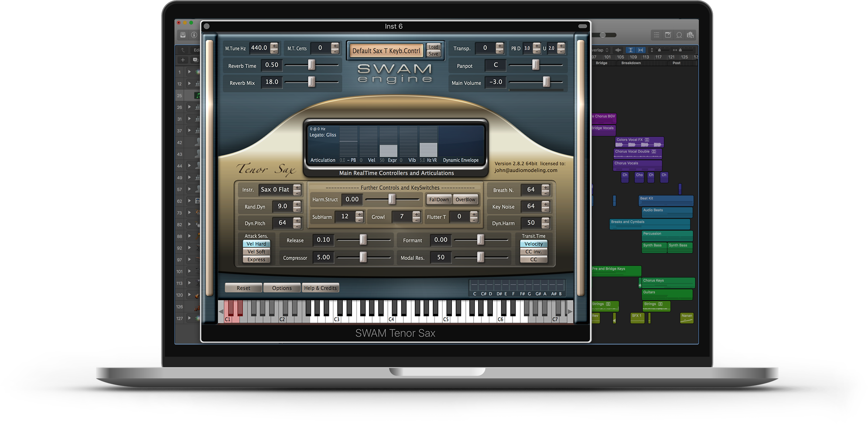Viewport: 868px width, 424px height.
Task: Click the Help & Credits button
Action: [x=321, y=287]
